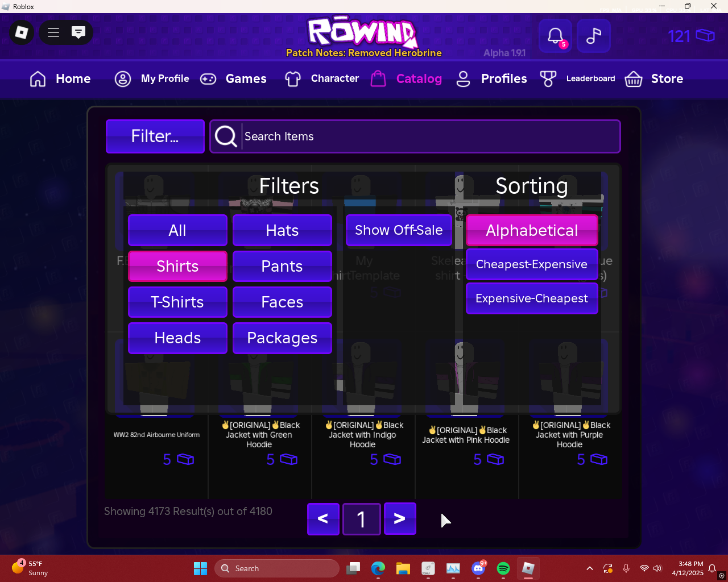Open the Store tab
The width and height of the screenshot is (728, 582).
click(x=654, y=78)
